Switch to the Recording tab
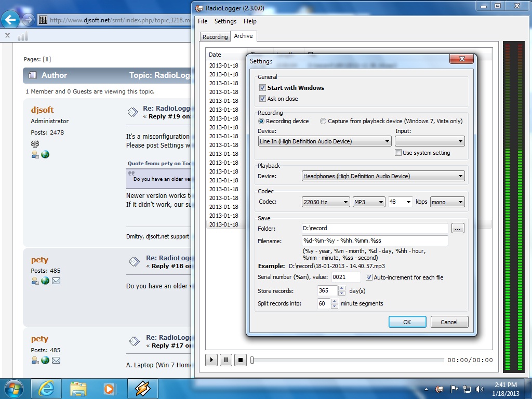The width and height of the screenshot is (532, 399). (x=215, y=37)
